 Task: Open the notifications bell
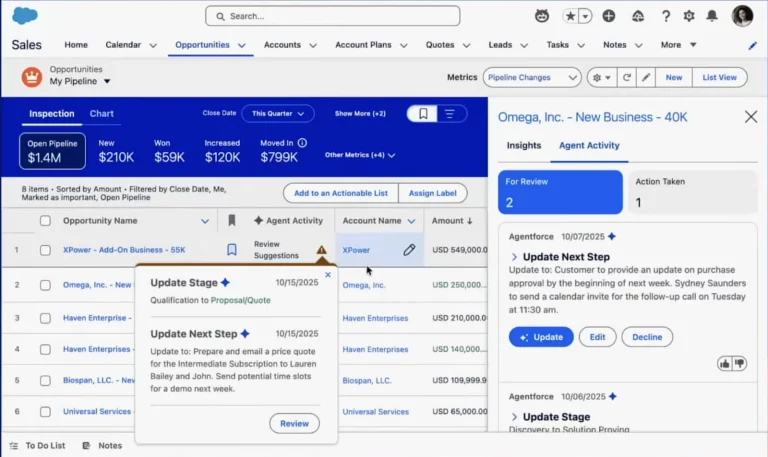click(x=712, y=16)
